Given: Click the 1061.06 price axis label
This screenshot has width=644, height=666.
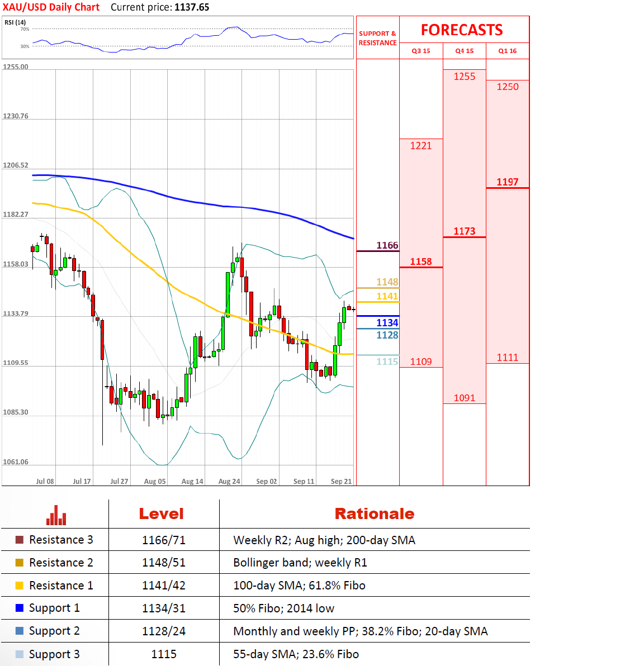Looking at the screenshot, I should (16, 462).
